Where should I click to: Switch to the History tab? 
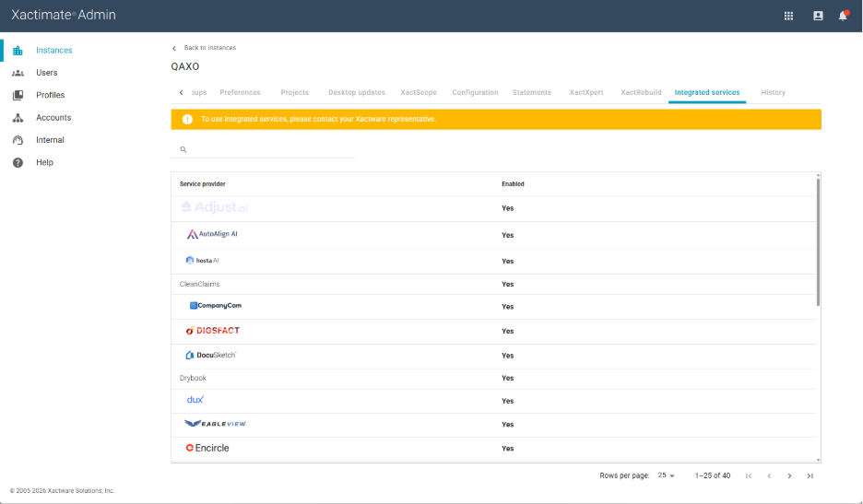coord(773,92)
